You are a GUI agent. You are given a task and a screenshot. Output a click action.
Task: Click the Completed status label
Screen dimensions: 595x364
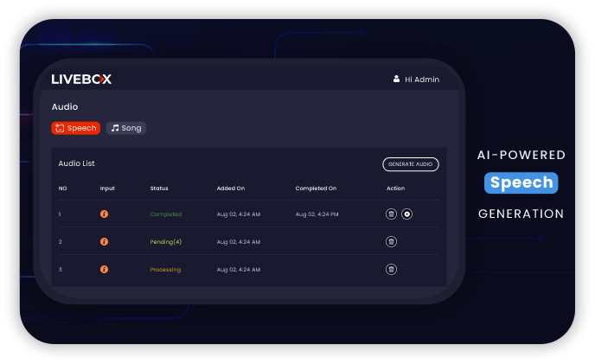pos(167,214)
